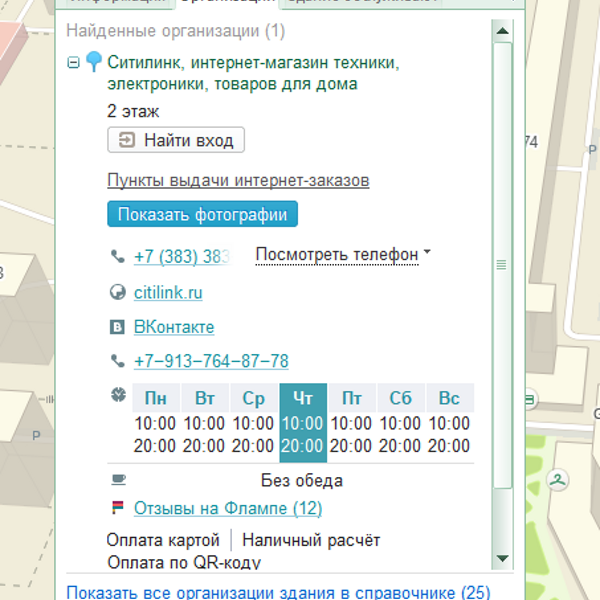Expand Посмотреть телефон dropdown
Screen dimensions: 600x600
(343, 254)
